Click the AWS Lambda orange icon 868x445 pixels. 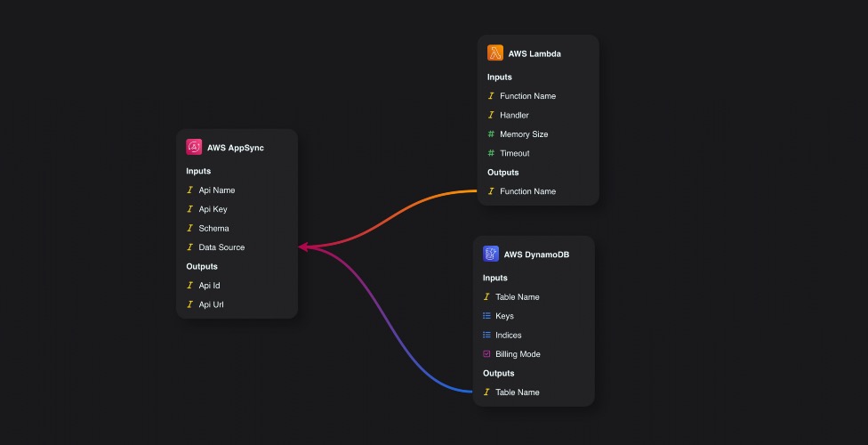coord(494,53)
